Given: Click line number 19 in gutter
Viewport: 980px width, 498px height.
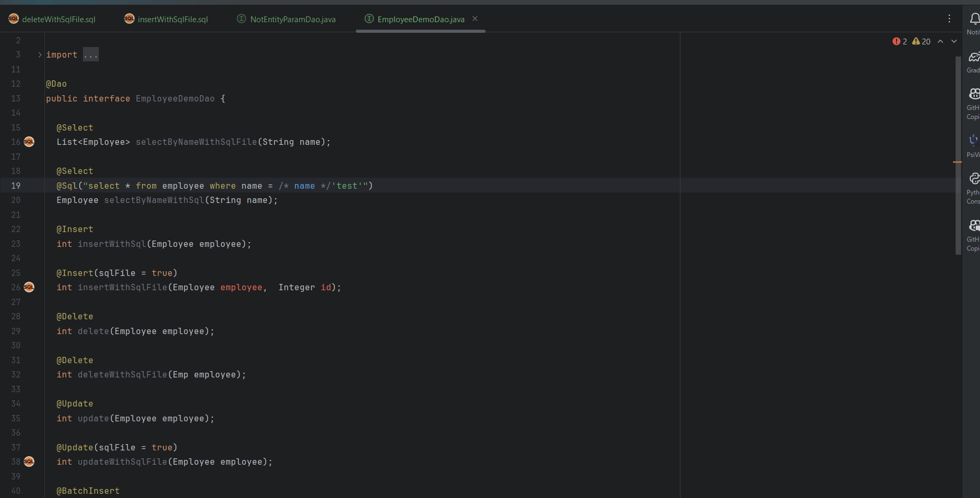Looking at the screenshot, I should tap(16, 186).
